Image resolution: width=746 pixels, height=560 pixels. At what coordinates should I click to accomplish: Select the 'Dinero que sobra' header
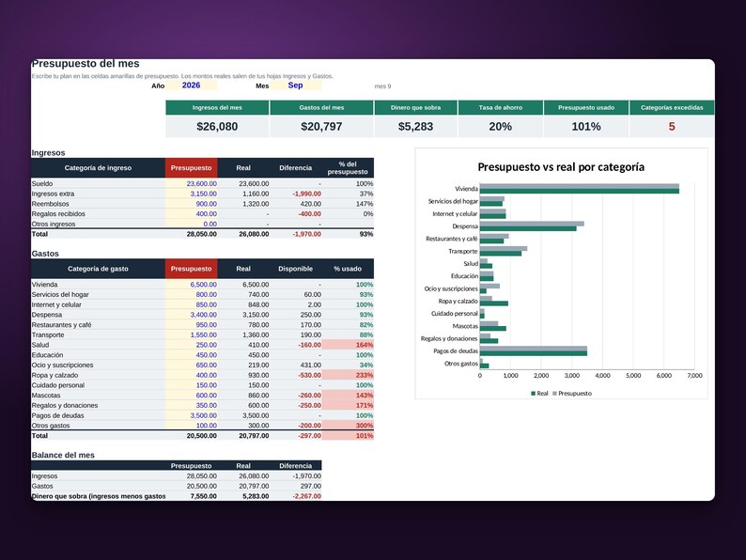pos(416,107)
